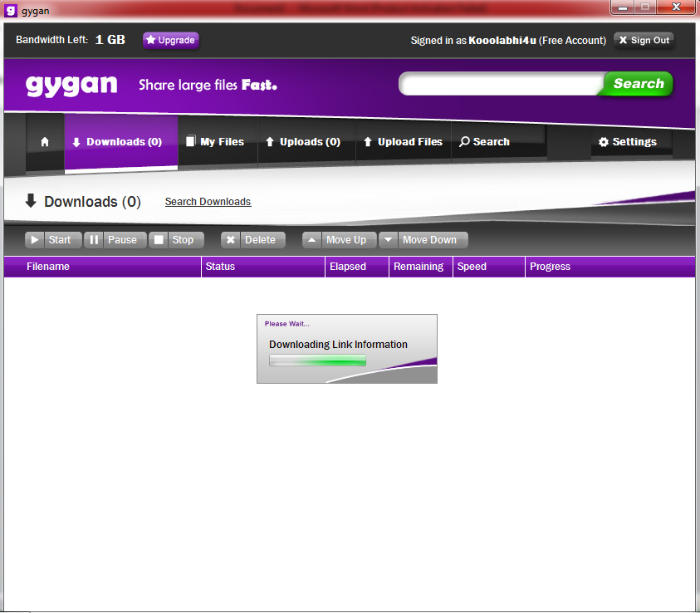Sort by the Elapsed column header
The width and height of the screenshot is (700, 613).
coord(357,267)
